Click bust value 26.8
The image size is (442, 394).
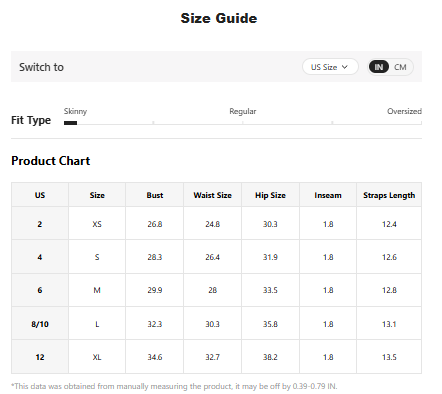click(155, 224)
